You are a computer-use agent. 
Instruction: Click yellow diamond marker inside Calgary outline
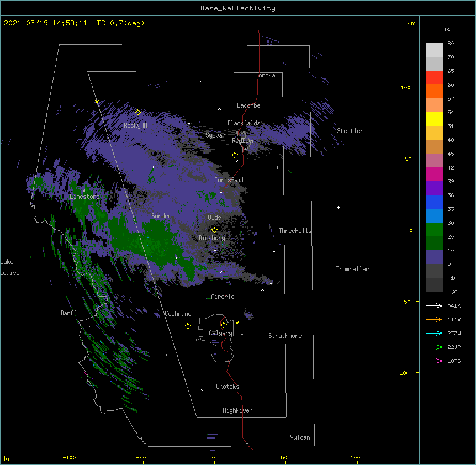coord(224,325)
